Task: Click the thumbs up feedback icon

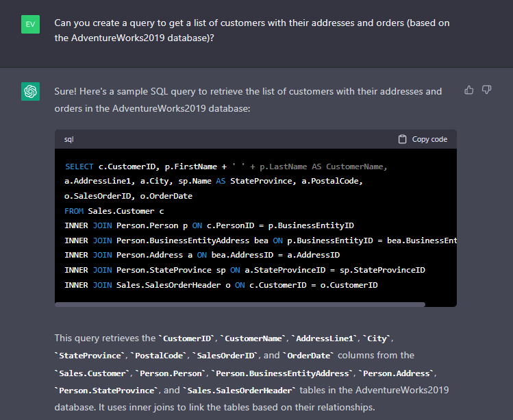Action: [469, 90]
